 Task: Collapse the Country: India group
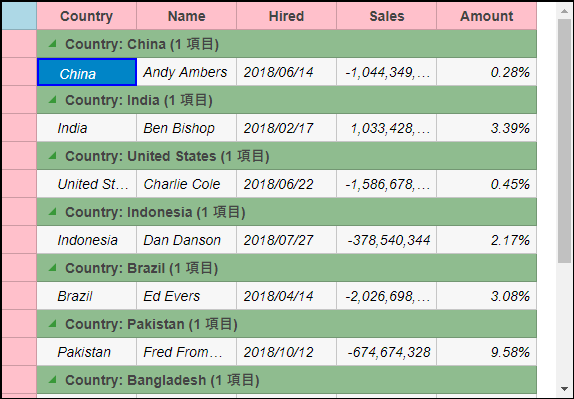point(53,100)
